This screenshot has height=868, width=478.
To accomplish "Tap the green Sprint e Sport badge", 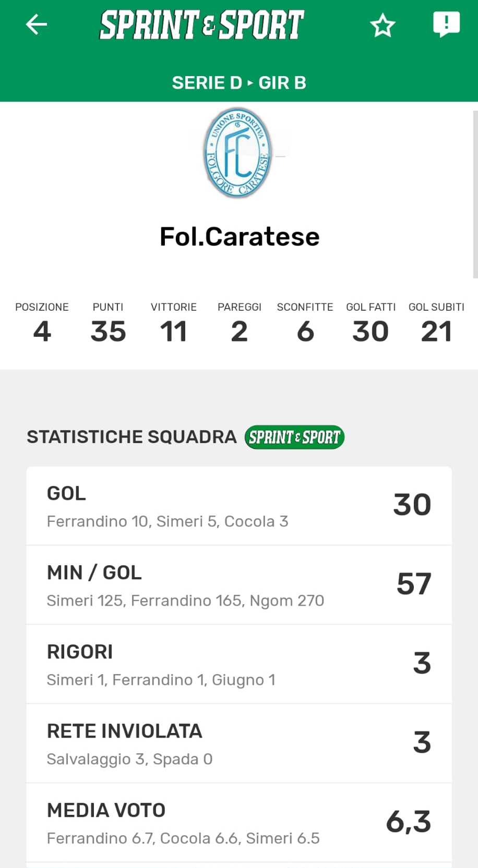I will click(294, 437).
